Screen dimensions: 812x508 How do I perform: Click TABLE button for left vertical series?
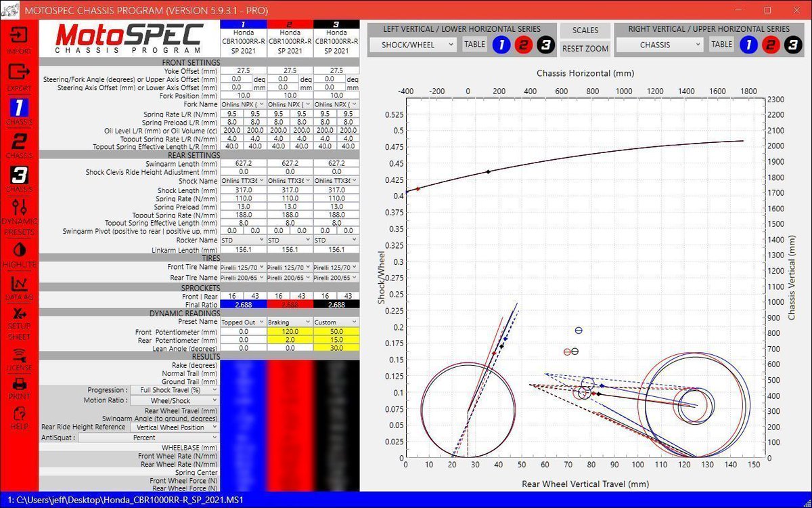click(x=474, y=45)
